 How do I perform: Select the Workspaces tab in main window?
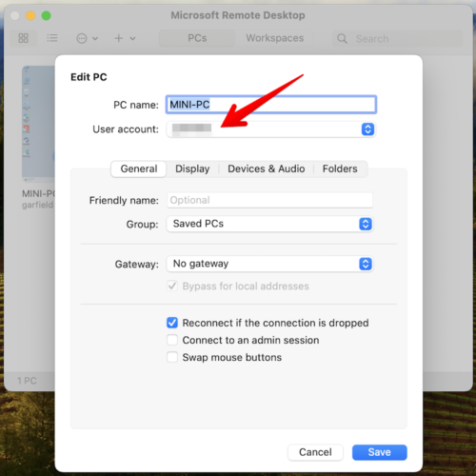click(x=275, y=38)
